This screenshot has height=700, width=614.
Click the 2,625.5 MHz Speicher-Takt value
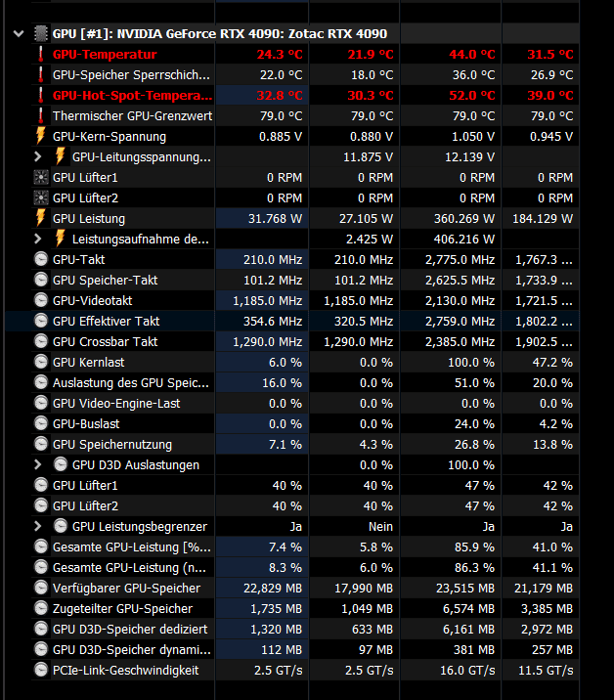[460, 281]
